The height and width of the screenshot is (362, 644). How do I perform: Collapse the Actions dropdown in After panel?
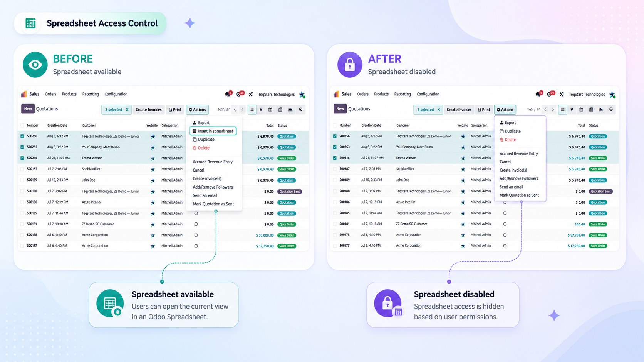(505, 110)
